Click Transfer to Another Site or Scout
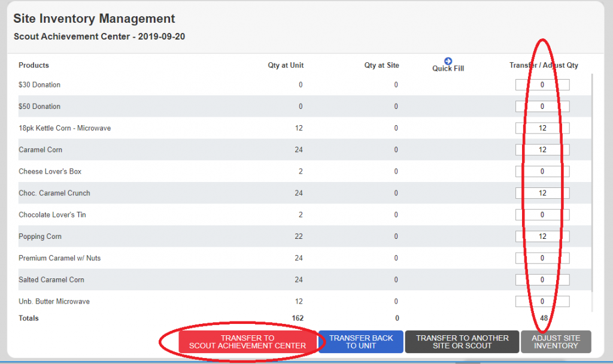Screen dimensions: 613x364 [x=462, y=342]
